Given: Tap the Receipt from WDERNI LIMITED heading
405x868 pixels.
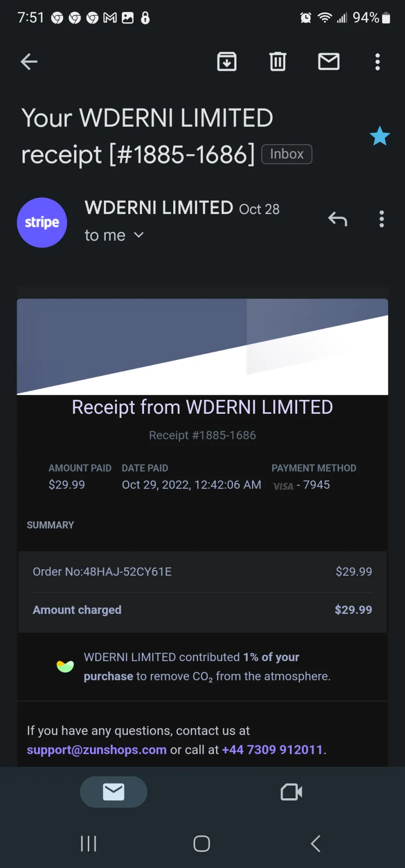Looking at the screenshot, I should coord(202,407).
